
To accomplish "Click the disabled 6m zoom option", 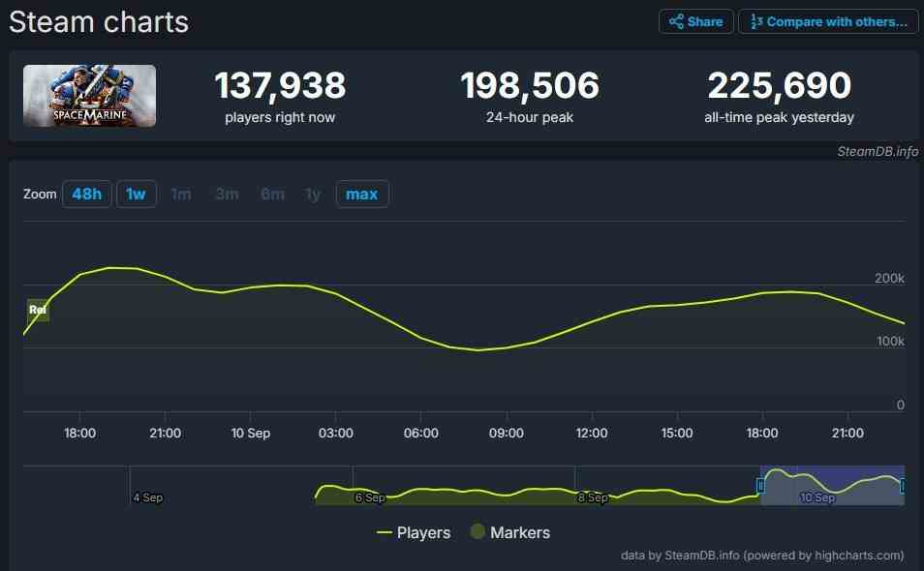I will tap(273, 194).
